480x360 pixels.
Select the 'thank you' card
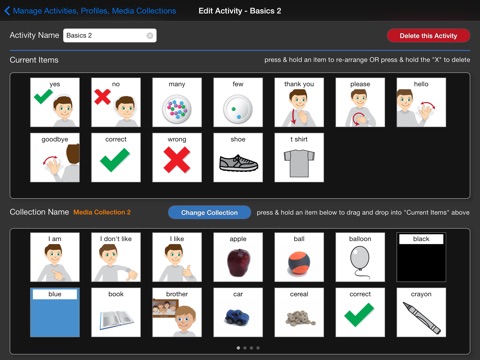299,102
